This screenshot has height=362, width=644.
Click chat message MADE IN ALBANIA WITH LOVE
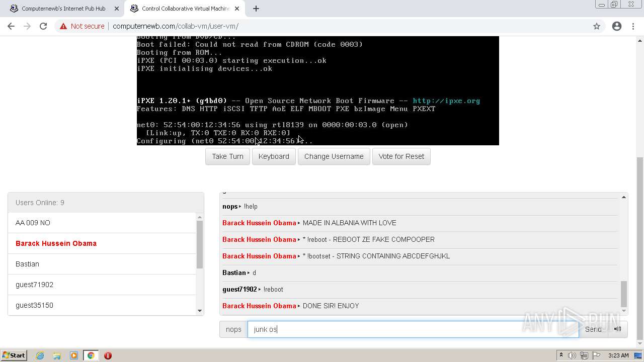(349, 223)
